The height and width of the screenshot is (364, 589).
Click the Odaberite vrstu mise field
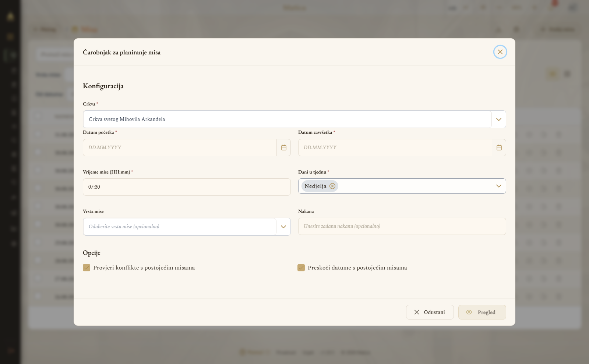tap(180, 227)
